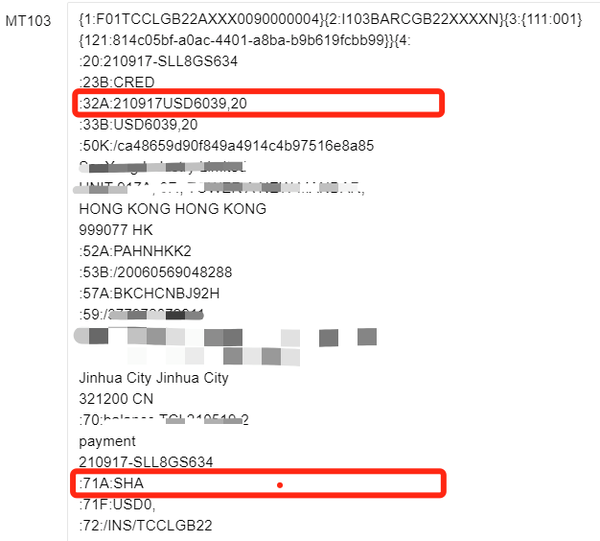
Task: Click the :52A:PAHNHKK2 line
Action: coord(135,251)
